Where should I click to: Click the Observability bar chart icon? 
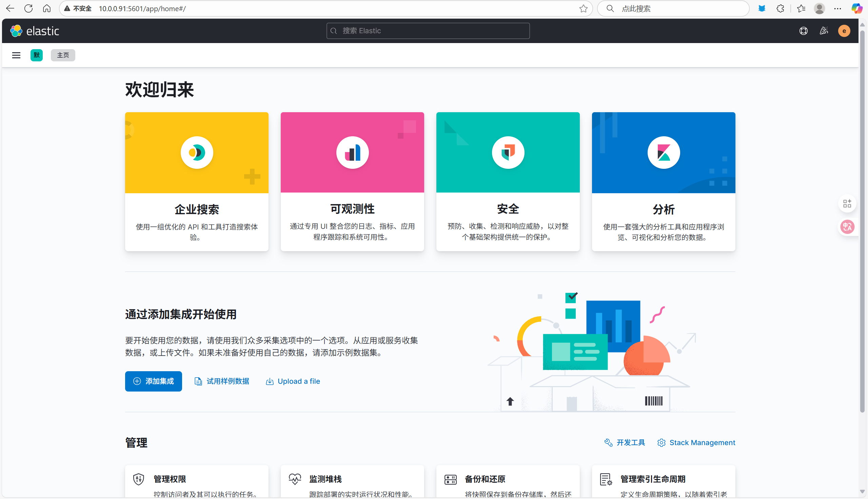click(352, 153)
